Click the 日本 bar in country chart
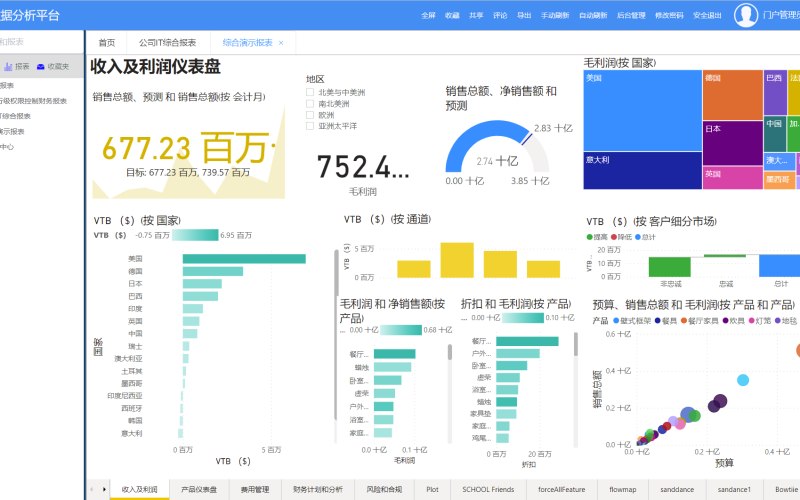The width and height of the screenshot is (800, 500). pyautogui.click(x=202, y=284)
